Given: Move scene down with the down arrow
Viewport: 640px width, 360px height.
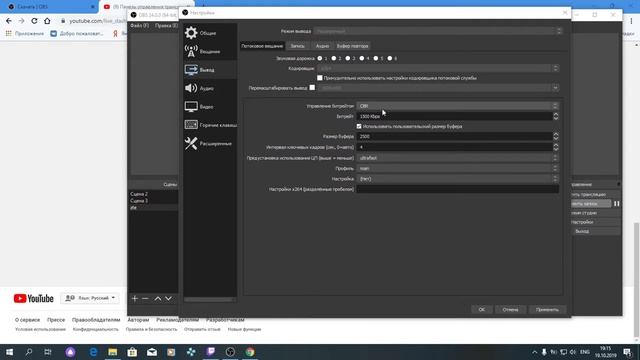Looking at the screenshot, I should coord(168,298).
